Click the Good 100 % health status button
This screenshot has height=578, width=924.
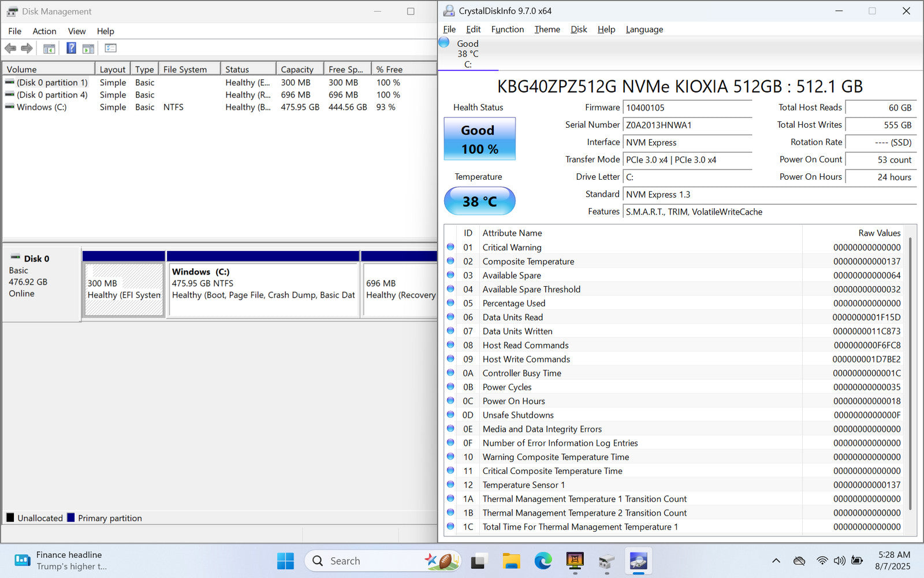click(x=479, y=139)
